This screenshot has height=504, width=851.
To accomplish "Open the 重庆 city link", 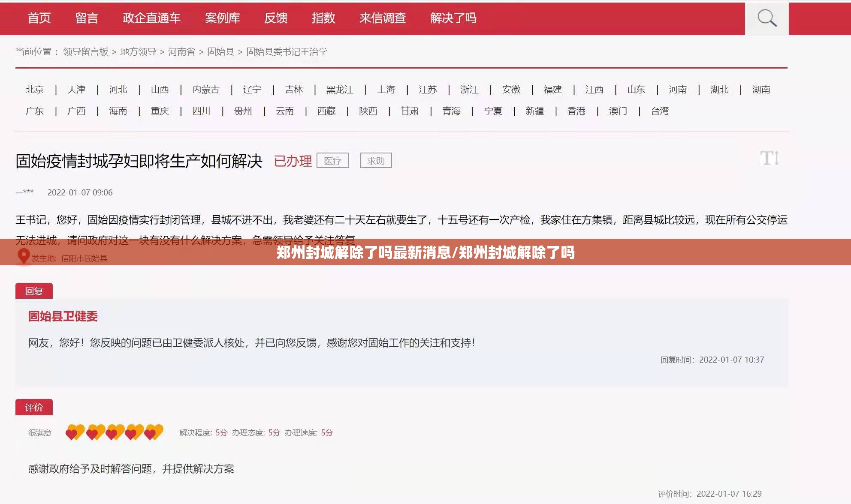I will [160, 111].
